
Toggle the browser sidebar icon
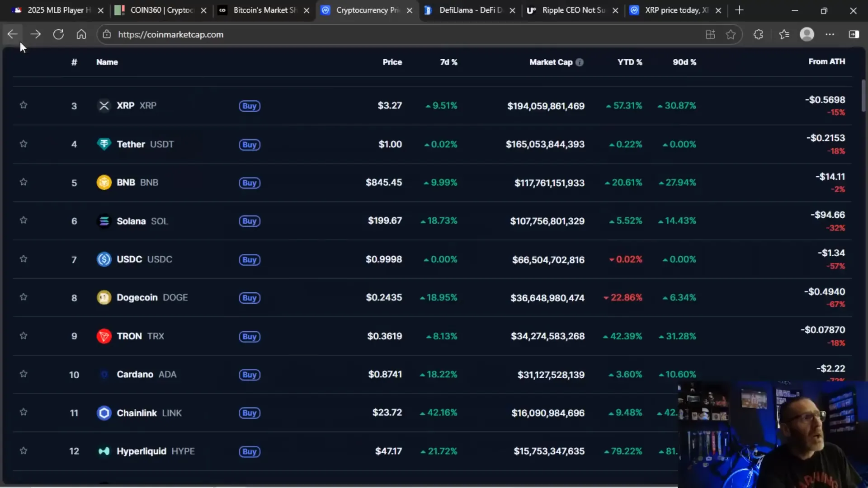(x=854, y=34)
